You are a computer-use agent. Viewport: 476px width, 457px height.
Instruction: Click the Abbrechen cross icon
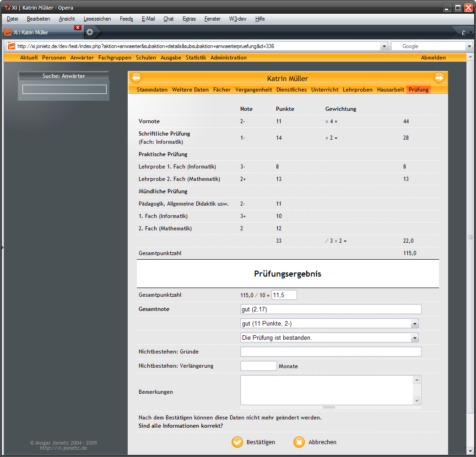coord(299,442)
